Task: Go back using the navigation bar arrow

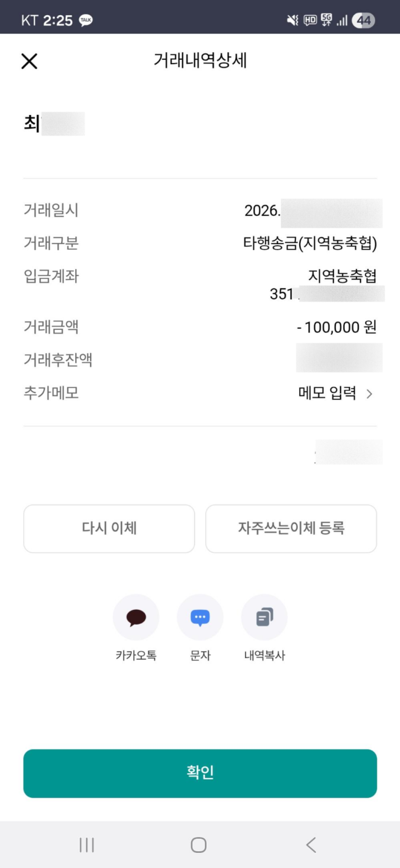Action: (x=311, y=845)
